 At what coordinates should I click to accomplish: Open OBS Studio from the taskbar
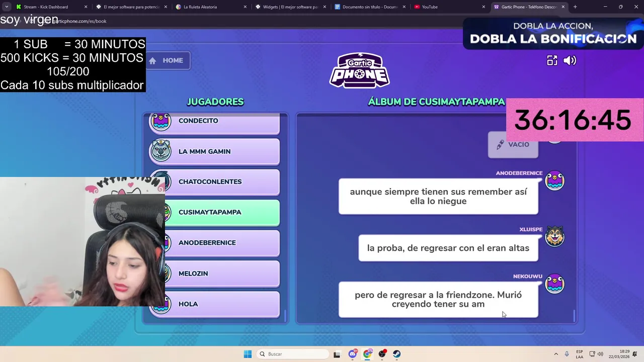click(382, 354)
